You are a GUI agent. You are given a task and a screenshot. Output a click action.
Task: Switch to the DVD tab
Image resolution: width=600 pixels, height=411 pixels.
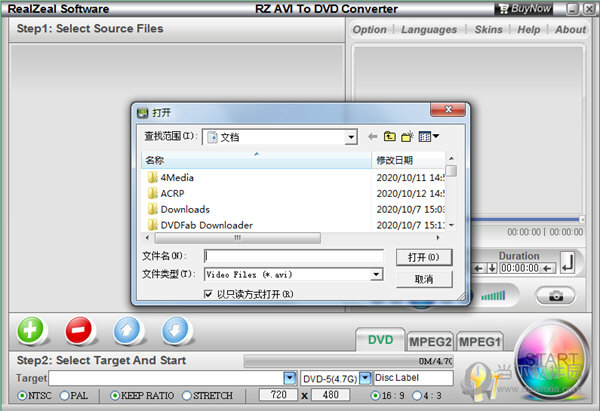[x=380, y=340]
